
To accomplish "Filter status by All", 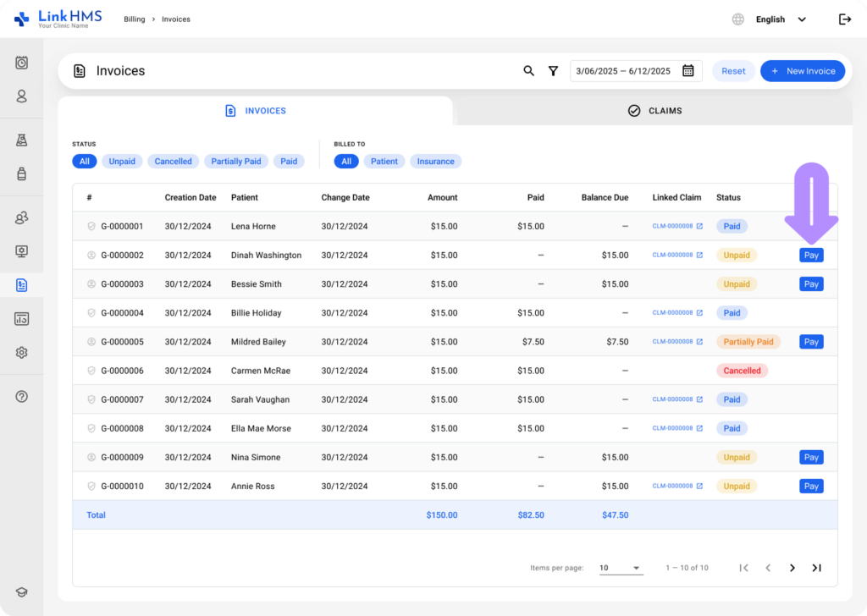I will tap(84, 162).
